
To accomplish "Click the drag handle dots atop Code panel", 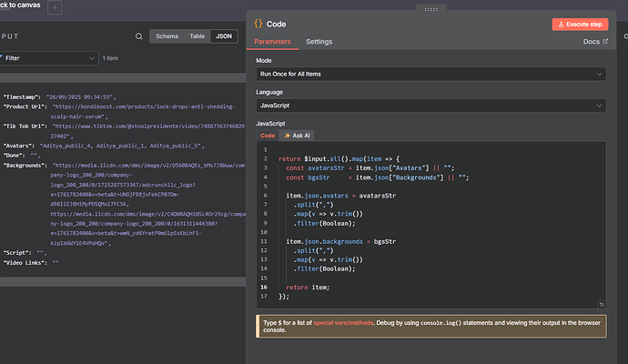I will (x=430, y=9).
